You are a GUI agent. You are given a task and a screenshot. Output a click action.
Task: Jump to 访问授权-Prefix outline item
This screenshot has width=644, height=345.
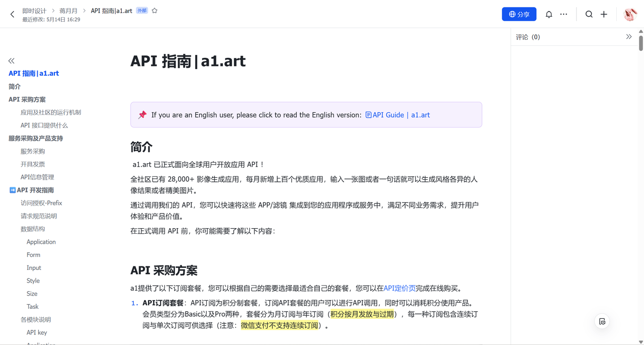[41, 203]
